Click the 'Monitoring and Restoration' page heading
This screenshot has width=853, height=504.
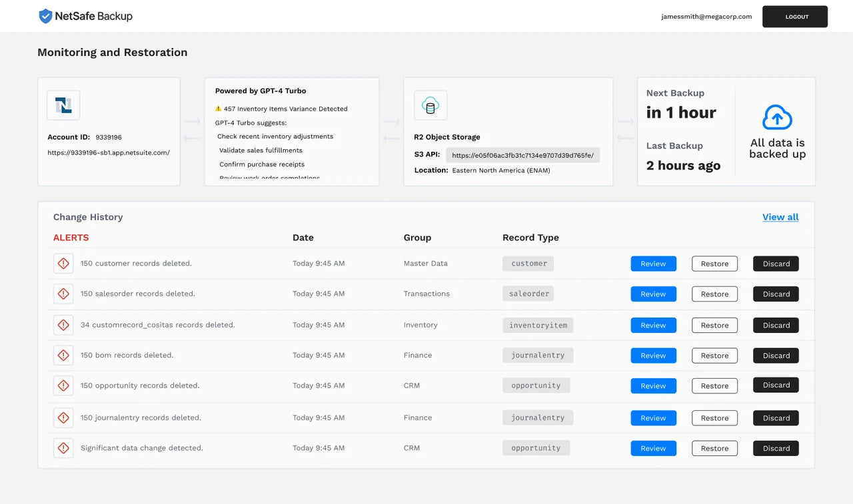coord(112,53)
